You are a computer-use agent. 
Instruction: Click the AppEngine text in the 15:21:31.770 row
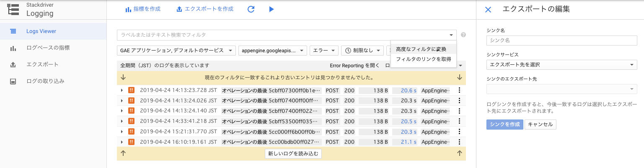coord(435,132)
